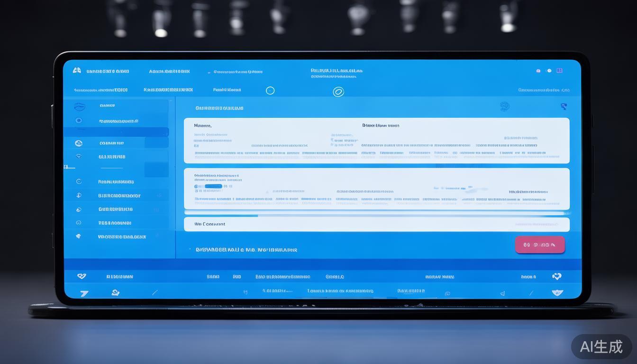Tap the heart icon at bottom bar's right end
The image size is (637, 364).
pyautogui.click(x=557, y=276)
